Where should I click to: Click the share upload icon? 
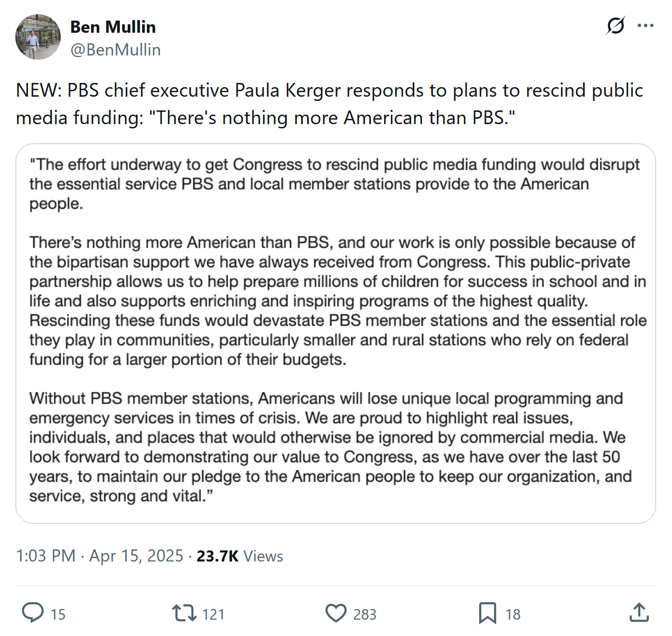pos(639,613)
